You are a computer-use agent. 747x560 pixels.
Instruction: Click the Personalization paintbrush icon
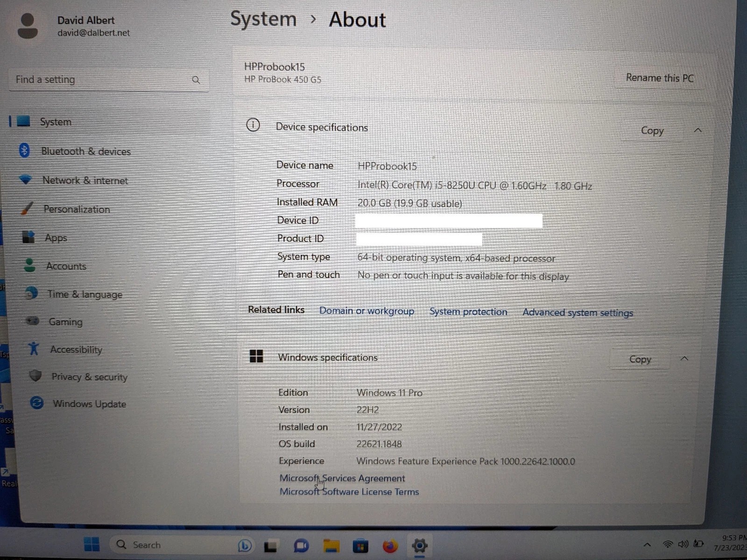(x=27, y=208)
